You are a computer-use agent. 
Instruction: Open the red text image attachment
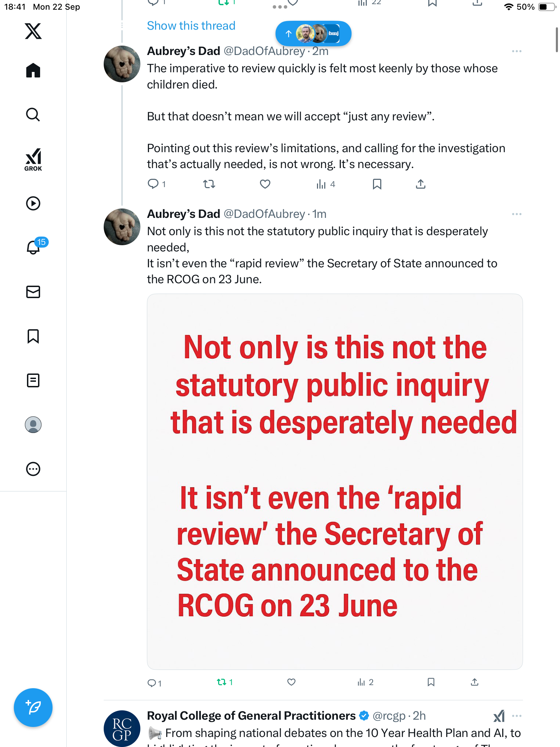tap(335, 481)
